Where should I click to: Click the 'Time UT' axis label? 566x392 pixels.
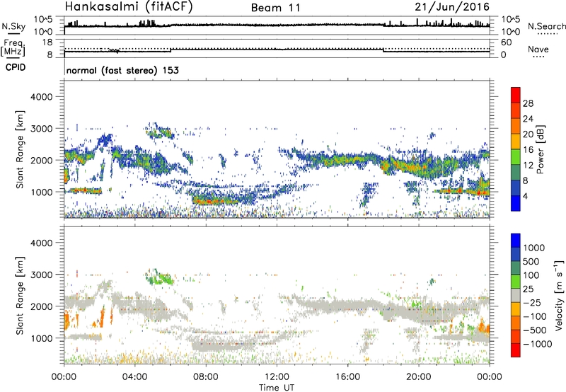click(277, 387)
